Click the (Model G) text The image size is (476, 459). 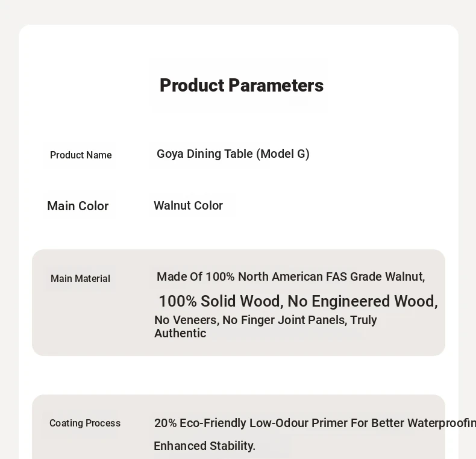pos(283,154)
